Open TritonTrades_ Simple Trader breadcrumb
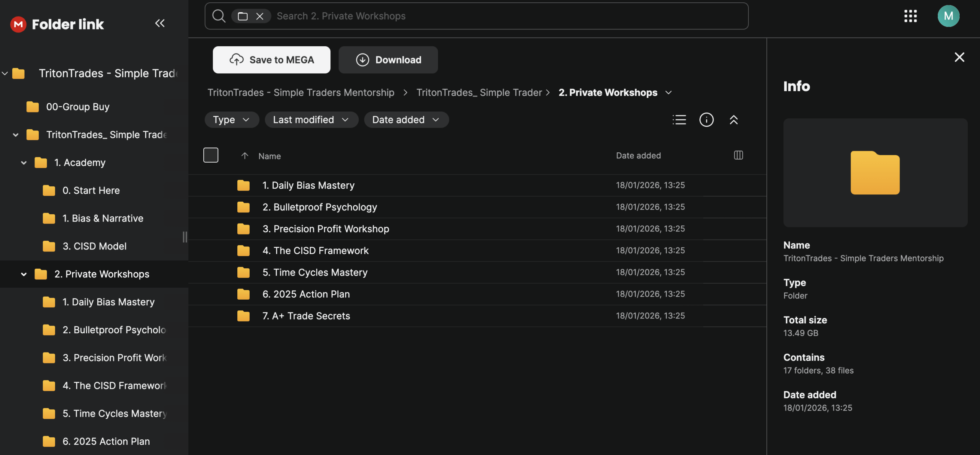Screen dimensions: 980x455 479,93
